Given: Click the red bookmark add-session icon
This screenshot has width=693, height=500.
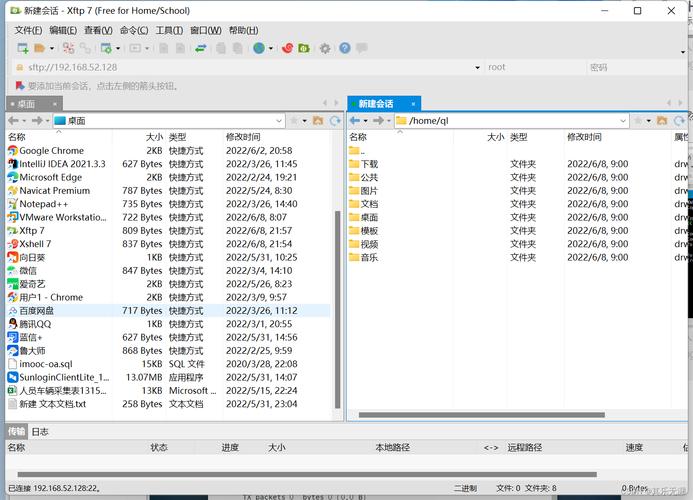Looking at the screenshot, I should coord(20,86).
